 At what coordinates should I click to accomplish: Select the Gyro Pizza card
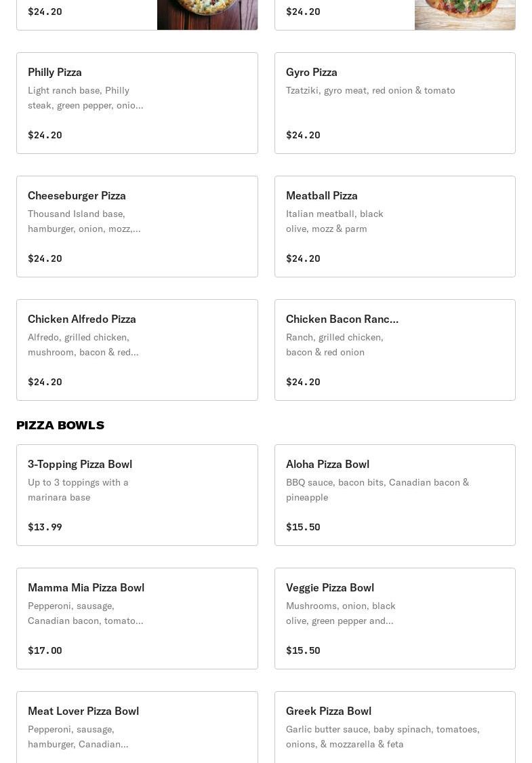pos(394,103)
